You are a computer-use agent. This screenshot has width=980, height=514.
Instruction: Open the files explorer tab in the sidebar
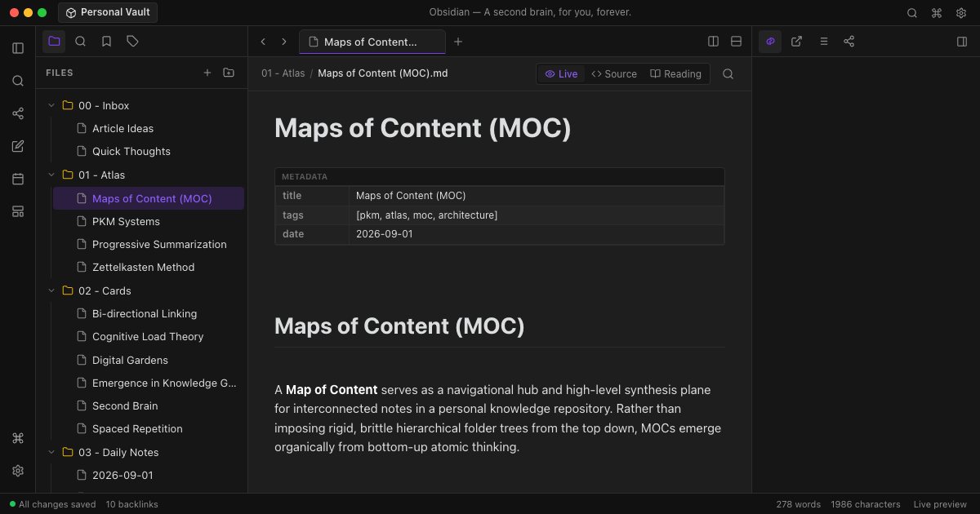(54, 41)
